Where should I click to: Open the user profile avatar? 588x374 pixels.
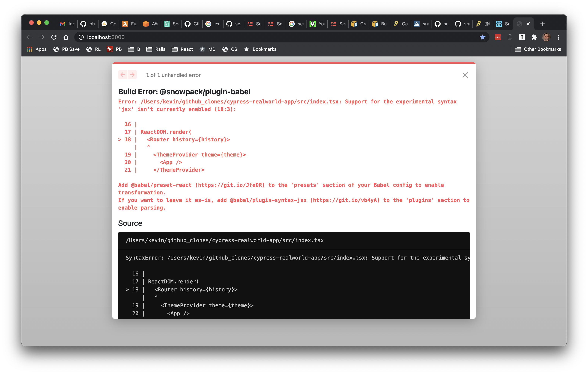546,37
